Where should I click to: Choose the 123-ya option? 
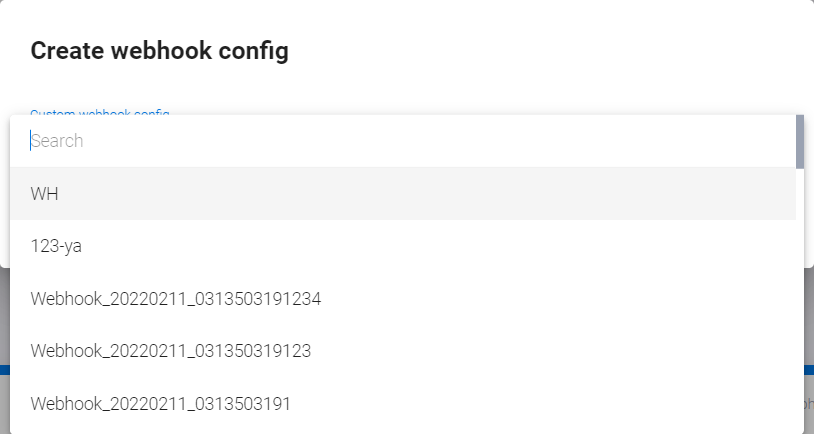pos(56,246)
